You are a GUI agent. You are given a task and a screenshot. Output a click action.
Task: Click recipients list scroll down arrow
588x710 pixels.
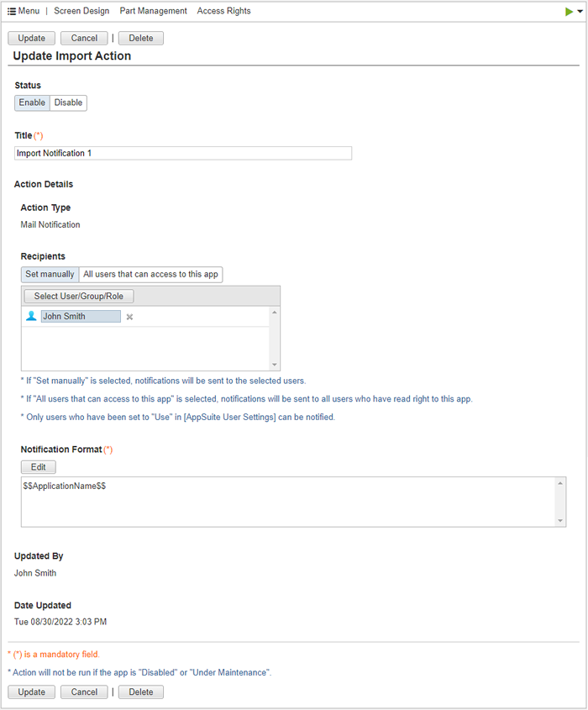(275, 365)
